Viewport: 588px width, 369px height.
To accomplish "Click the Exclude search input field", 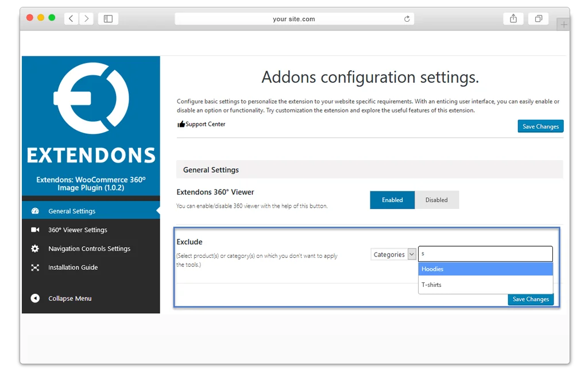I will click(x=485, y=254).
